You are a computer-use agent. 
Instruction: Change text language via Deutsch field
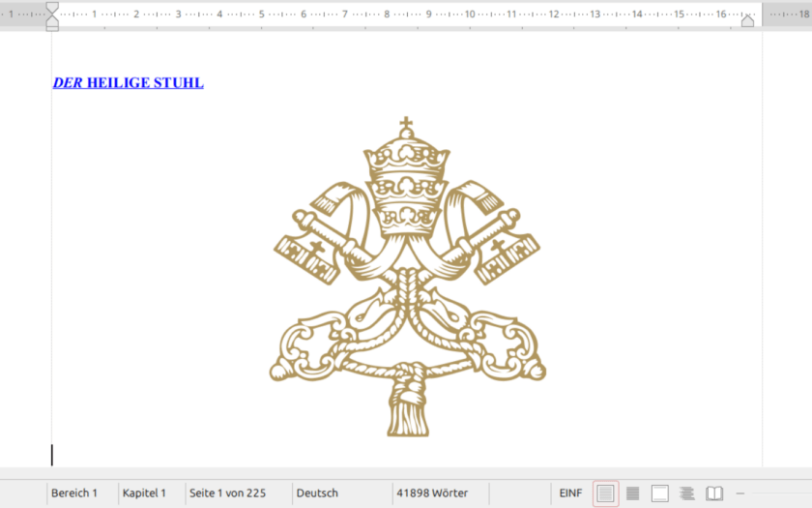click(x=317, y=493)
